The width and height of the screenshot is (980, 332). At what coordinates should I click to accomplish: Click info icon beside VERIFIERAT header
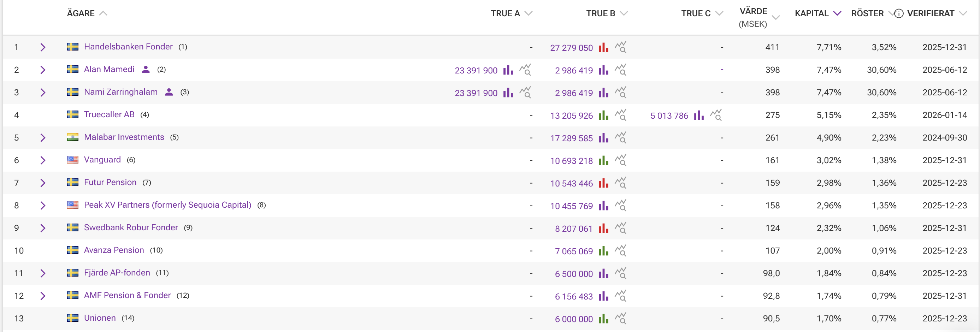(x=899, y=14)
